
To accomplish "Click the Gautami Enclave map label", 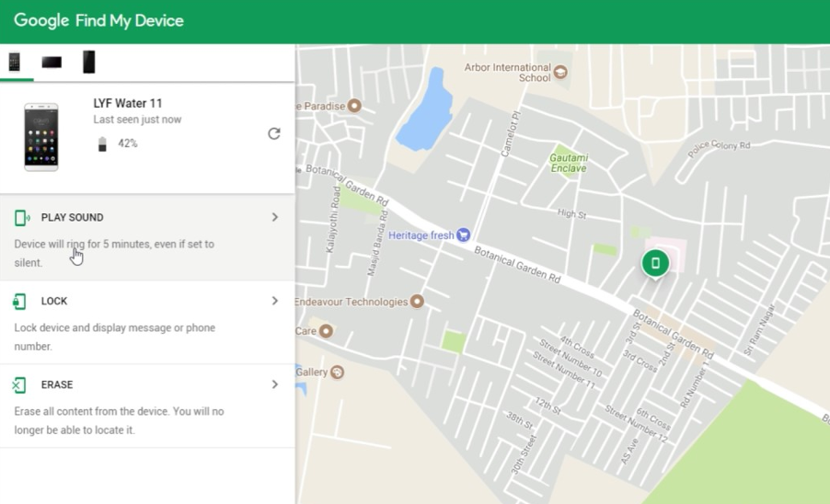I will (569, 163).
